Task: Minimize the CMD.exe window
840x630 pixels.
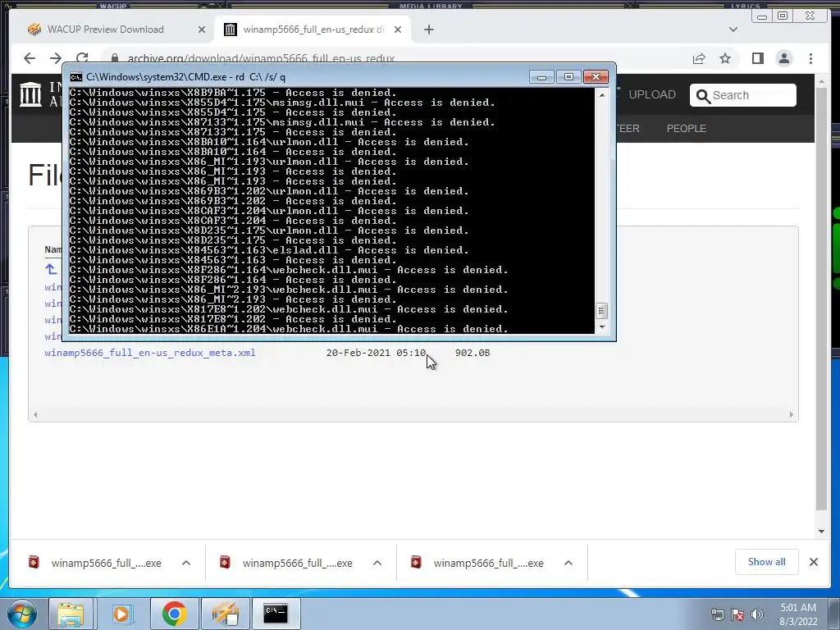Action: point(541,77)
